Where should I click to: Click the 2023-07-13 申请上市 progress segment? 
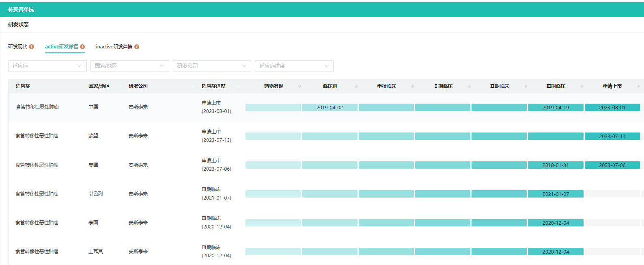[612, 136]
